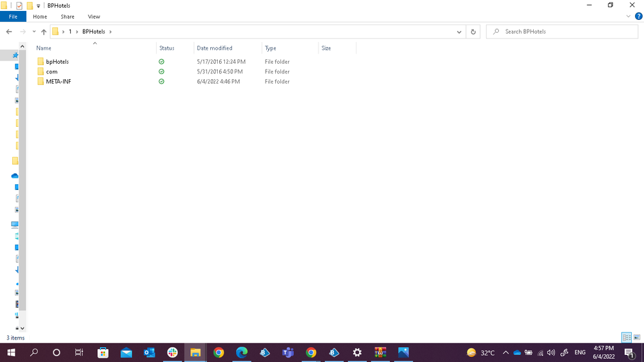Select the META-INF folder
This screenshot has width=644, height=362.
[58, 82]
